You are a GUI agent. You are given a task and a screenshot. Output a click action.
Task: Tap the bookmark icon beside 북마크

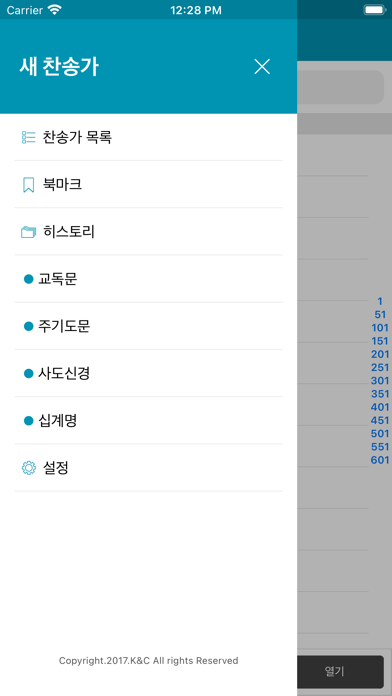pyautogui.click(x=28, y=185)
